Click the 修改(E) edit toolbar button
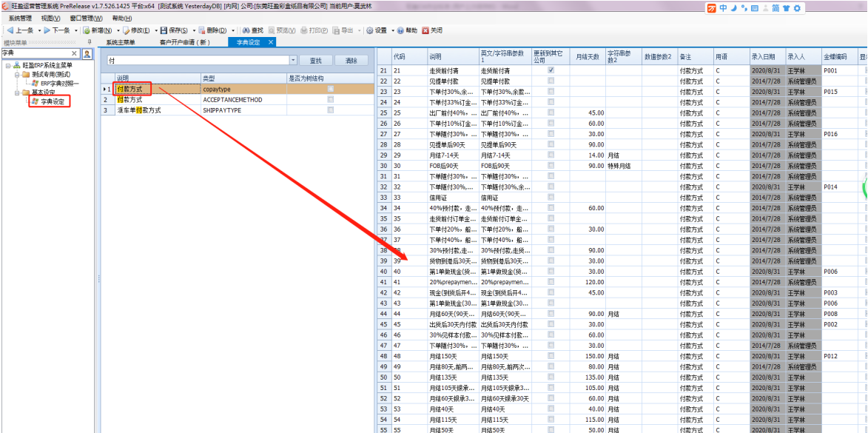Image resolution: width=868 pixels, height=433 pixels. [136, 30]
